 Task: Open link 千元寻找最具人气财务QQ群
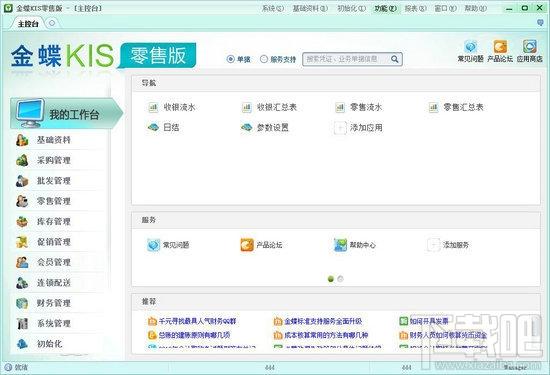(197, 321)
